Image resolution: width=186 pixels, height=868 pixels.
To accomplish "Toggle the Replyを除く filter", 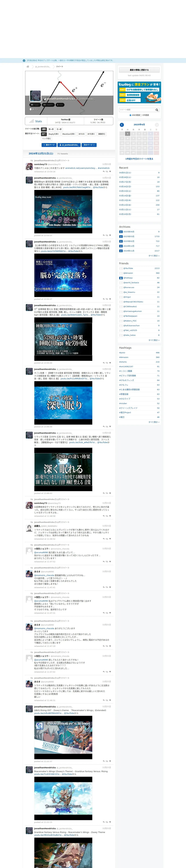I will (54, 134).
